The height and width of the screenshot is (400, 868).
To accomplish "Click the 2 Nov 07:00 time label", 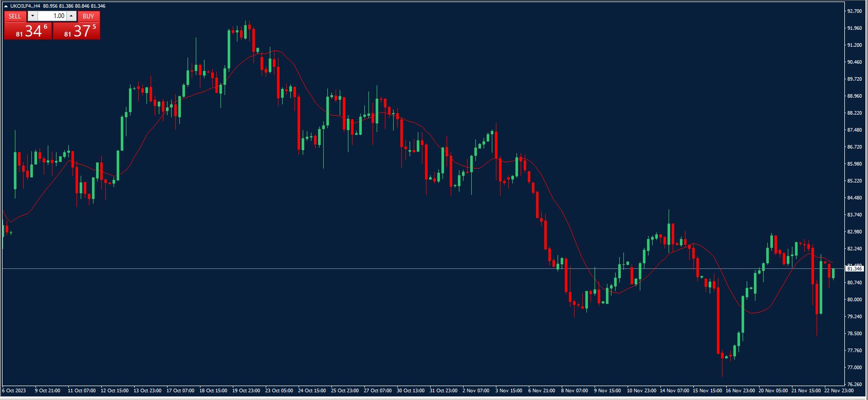I will 476,391.
